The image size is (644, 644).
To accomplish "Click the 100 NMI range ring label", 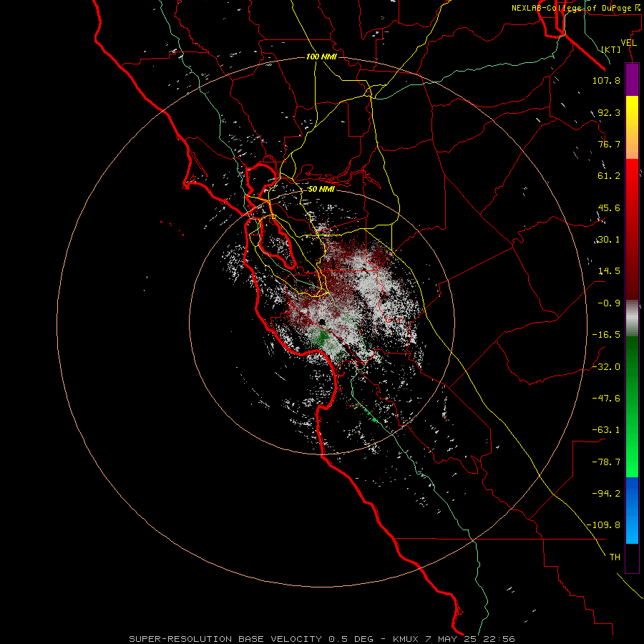I will tap(321, 57).
